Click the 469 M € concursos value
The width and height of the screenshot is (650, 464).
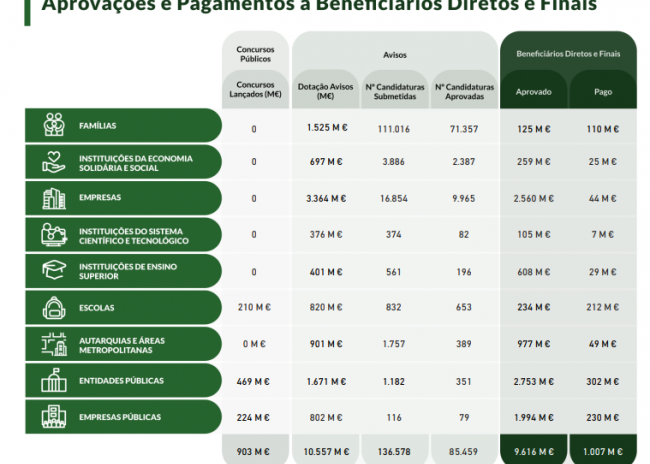tap(253, 381)
